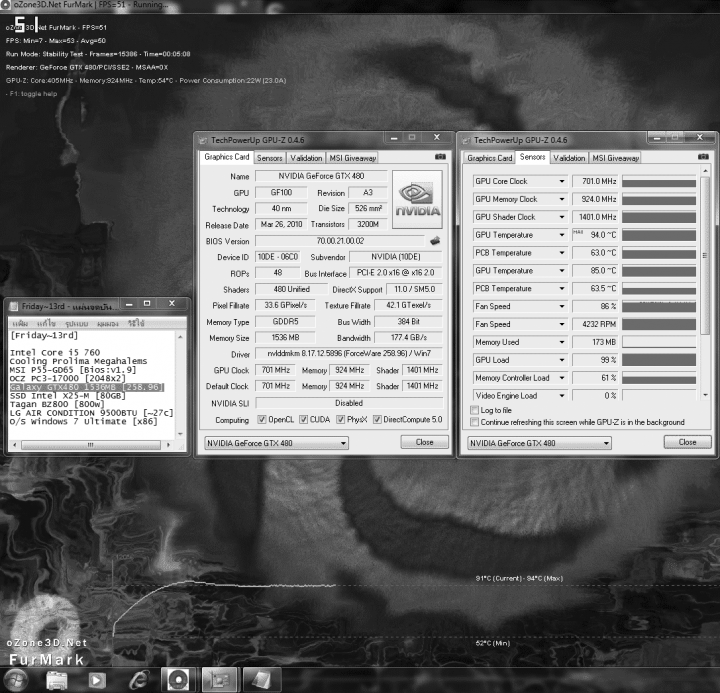Click the BIOS Version field 70.00.21.00.02
The width and height of the screenshot is (720, 693).
tap(340, 241)
